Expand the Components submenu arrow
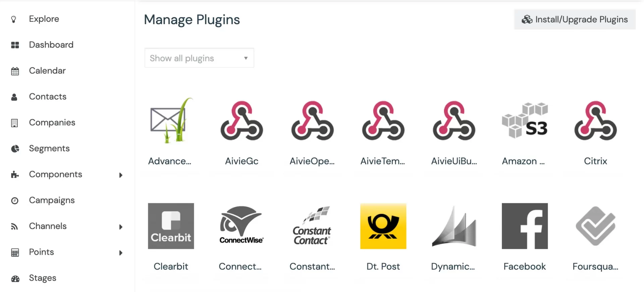 coord(121,175)
